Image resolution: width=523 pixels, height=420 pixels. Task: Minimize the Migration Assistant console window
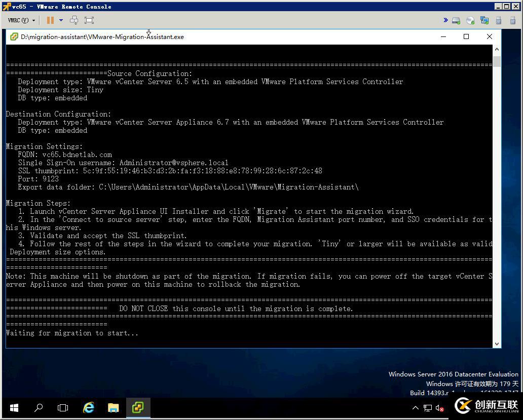click(443, 36)
